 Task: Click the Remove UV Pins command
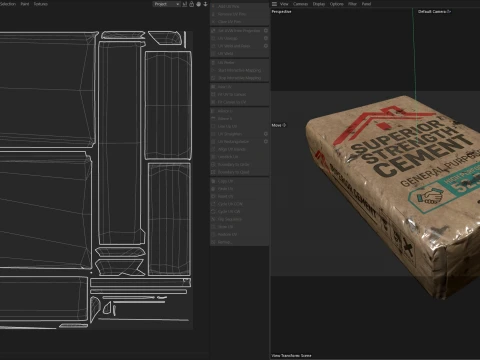(x=239, y=14)
